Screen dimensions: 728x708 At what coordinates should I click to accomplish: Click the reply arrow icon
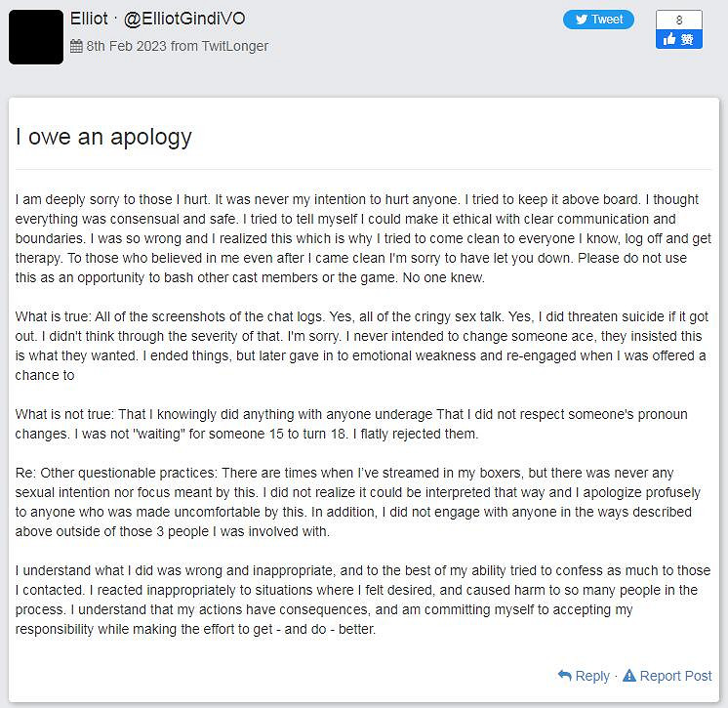click(x=564, y=675)
